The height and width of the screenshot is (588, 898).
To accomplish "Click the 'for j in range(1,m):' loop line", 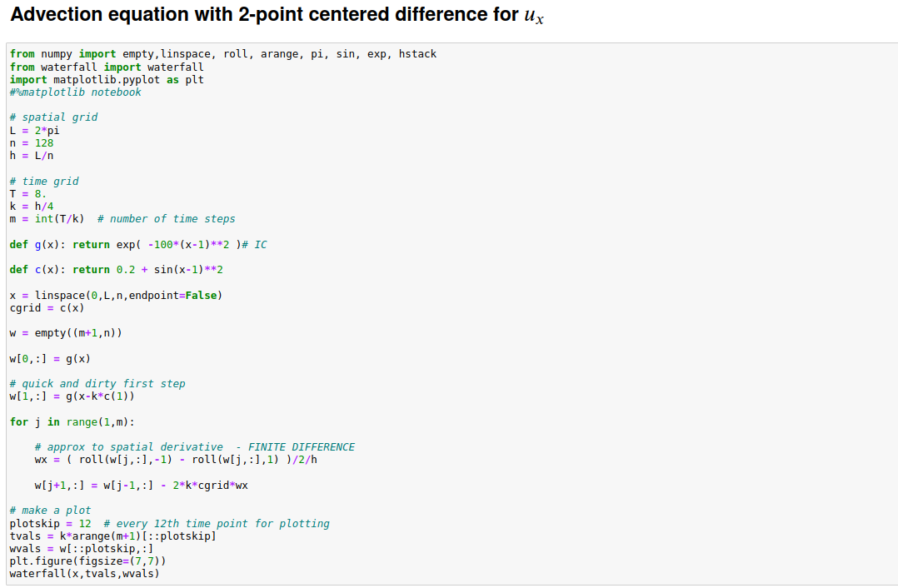I will [x=72, y=422].
